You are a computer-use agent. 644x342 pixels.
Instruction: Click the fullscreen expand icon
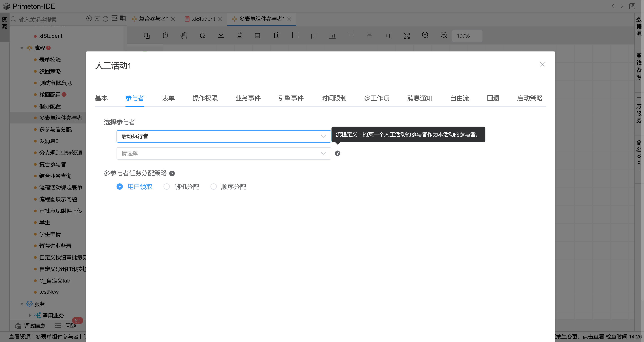tap(406, 36)
